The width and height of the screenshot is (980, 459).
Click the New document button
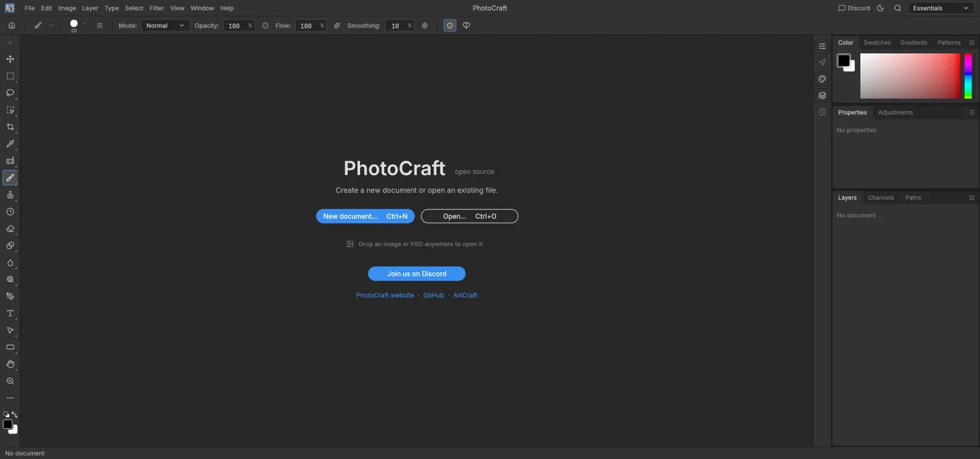tap(365, 216)
